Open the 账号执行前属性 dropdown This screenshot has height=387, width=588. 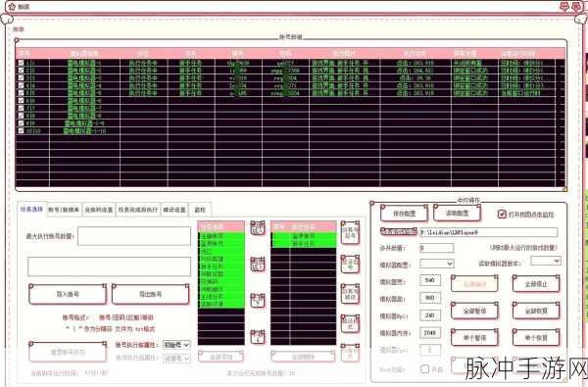click(x=176, y=345)
